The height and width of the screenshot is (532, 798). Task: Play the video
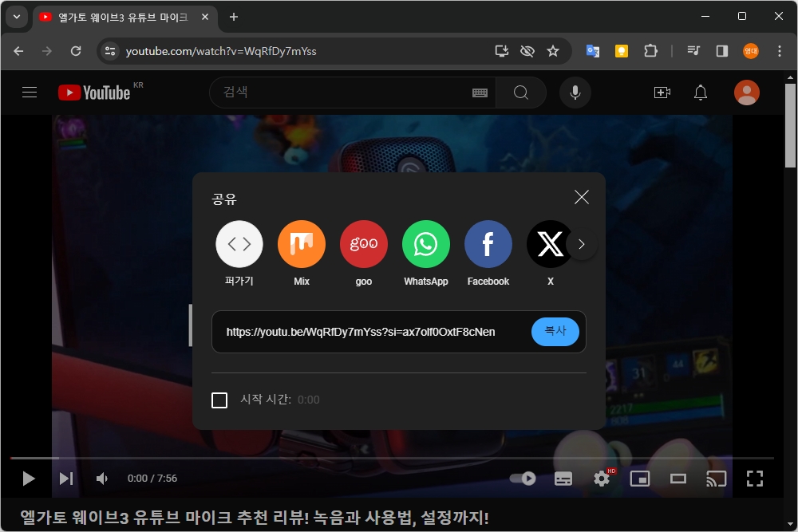click(29, 479)
